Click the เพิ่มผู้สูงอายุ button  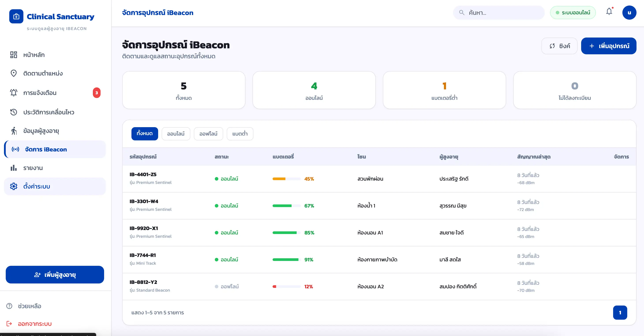(x=55, y=275)
